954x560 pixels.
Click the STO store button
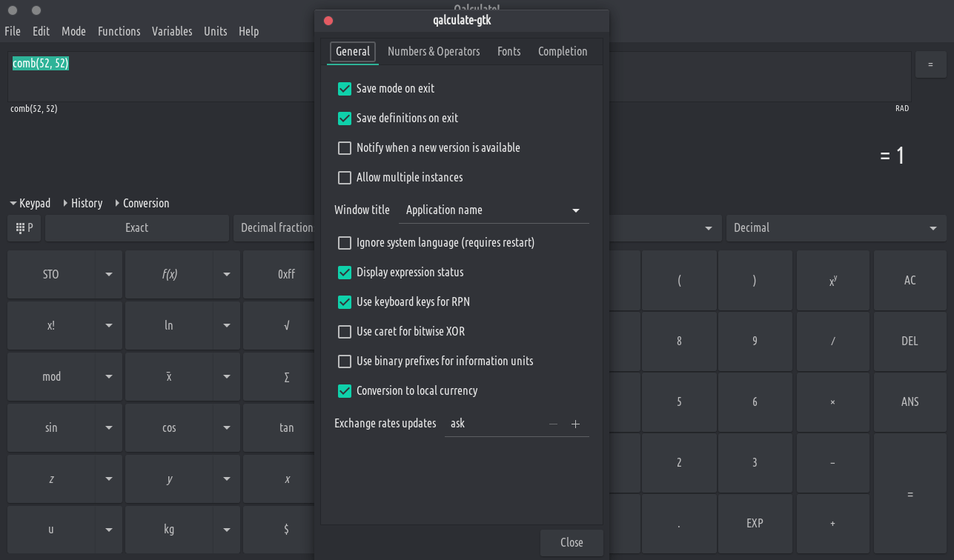51,274
